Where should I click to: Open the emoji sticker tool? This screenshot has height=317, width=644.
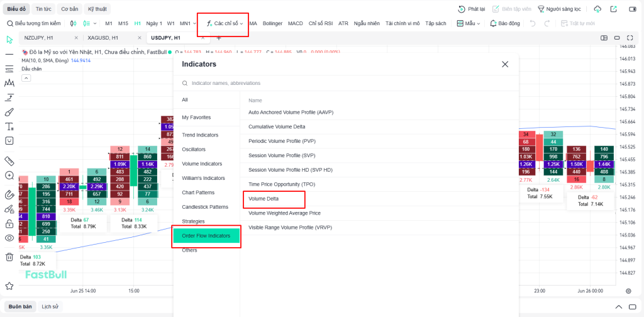[x=9, y=140]
